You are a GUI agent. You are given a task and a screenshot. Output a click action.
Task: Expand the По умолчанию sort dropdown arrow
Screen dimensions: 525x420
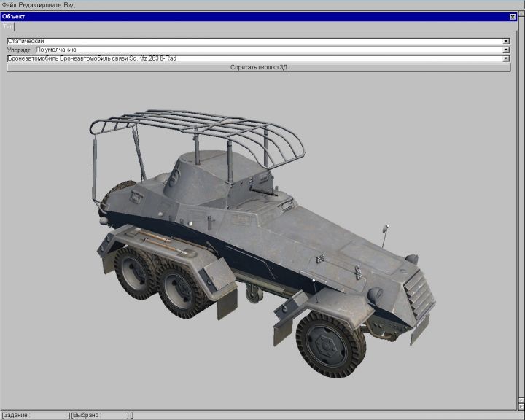pyautogui.click(x=506, y=50)
